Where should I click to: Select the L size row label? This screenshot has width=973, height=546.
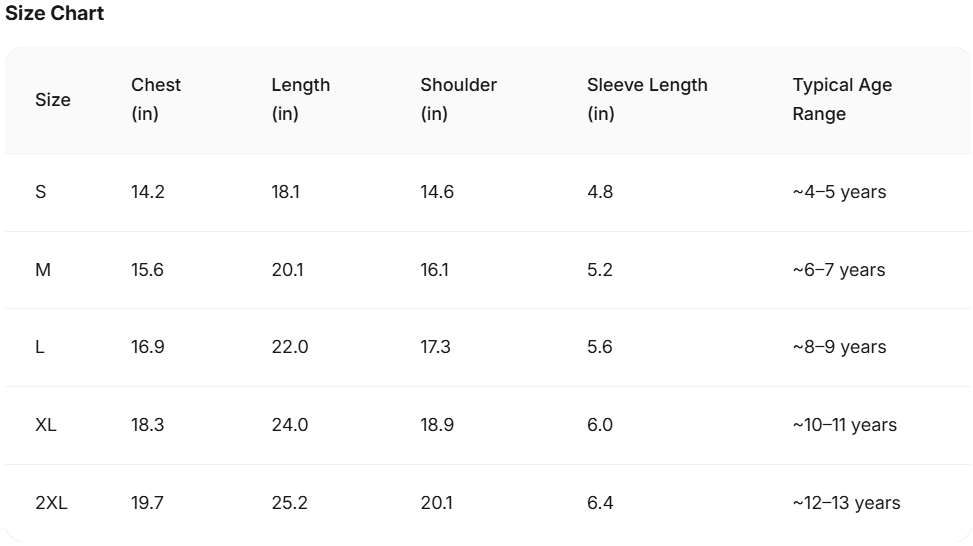[40, 347]
